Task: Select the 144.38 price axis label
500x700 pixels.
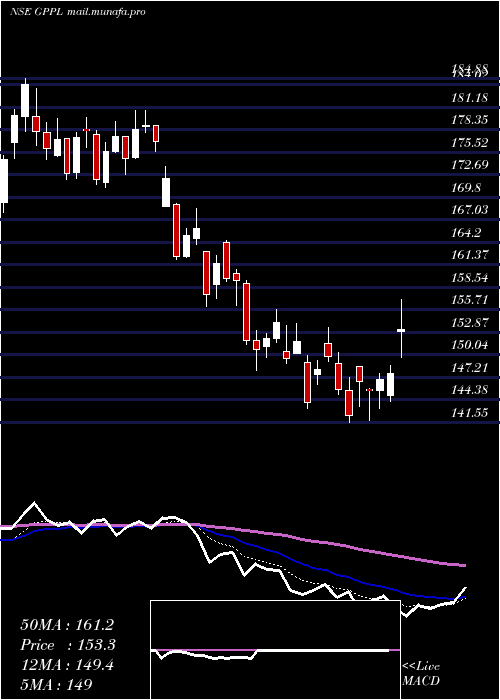Action: tap(469, 390)
